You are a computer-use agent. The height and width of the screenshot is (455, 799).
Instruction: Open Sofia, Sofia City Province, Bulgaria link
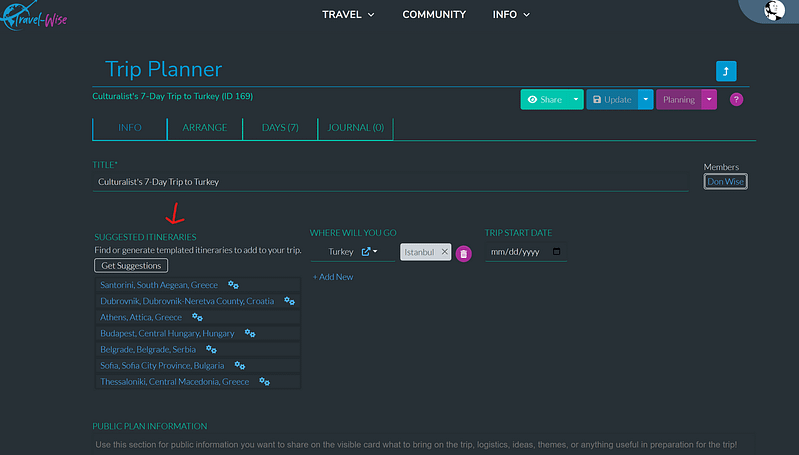(x=162, y=365)
